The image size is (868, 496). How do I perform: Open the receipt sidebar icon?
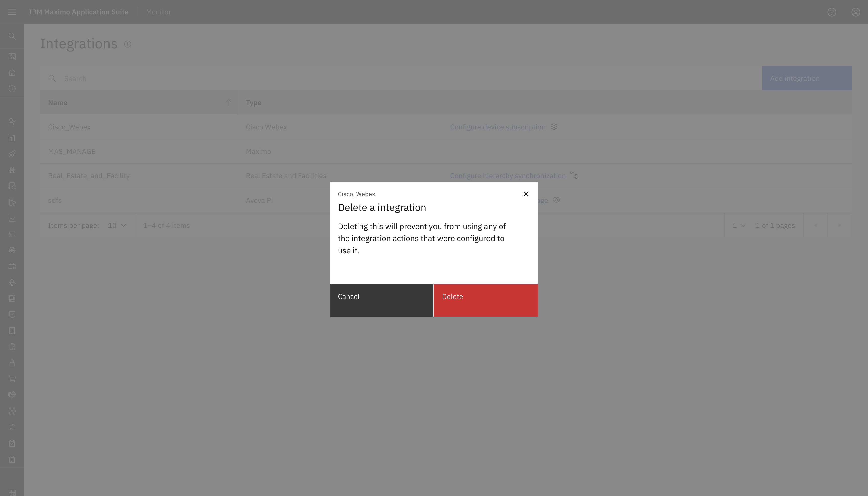coord(12,331)
